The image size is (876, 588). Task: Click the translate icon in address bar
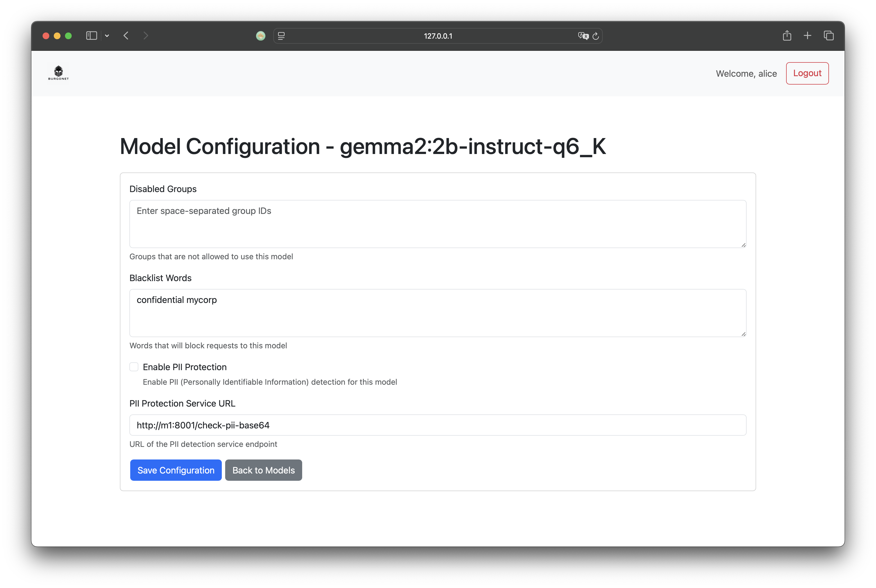(x=583, y=36)
